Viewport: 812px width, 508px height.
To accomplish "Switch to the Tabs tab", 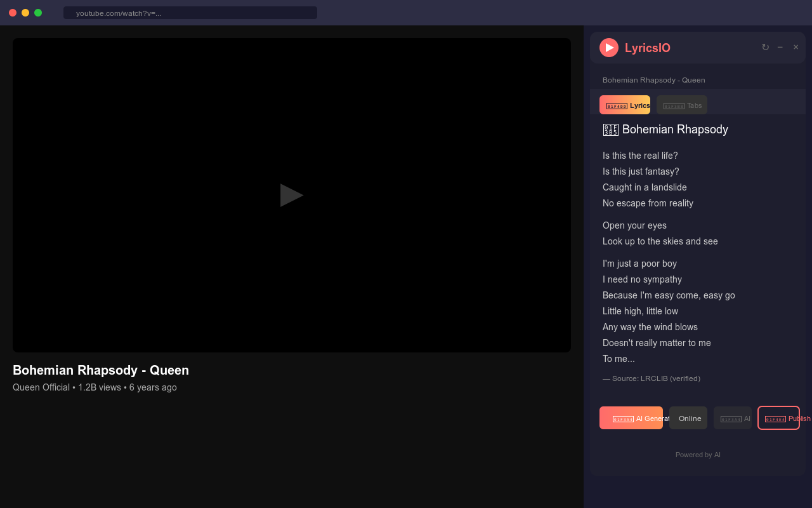I will coord(682,105).
